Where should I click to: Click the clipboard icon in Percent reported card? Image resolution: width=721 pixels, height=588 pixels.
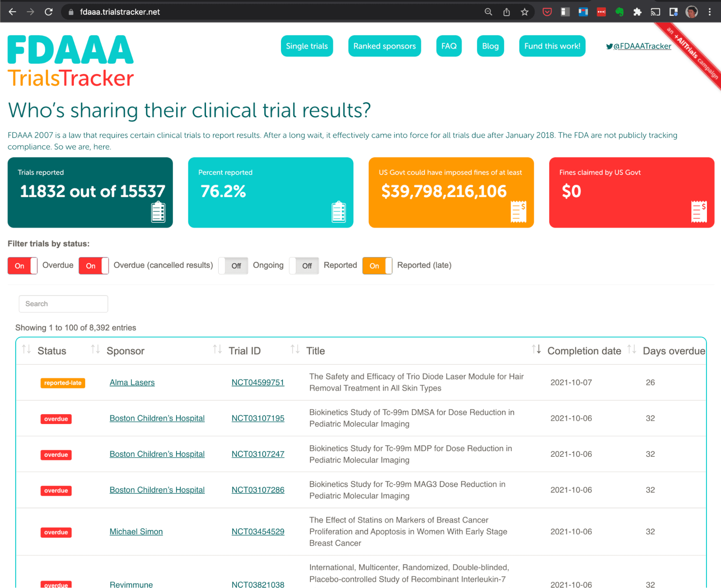[339, 212]
